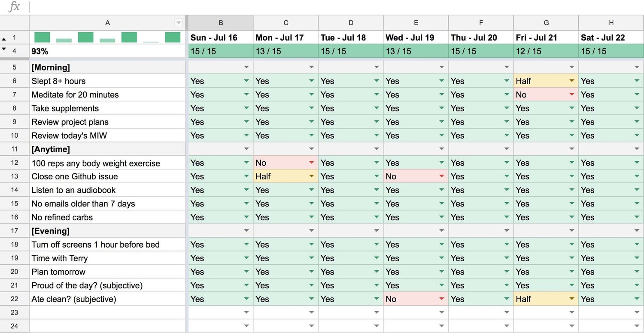Click the fx formula bar icon
644x333 pixels.
pos(14,6)
